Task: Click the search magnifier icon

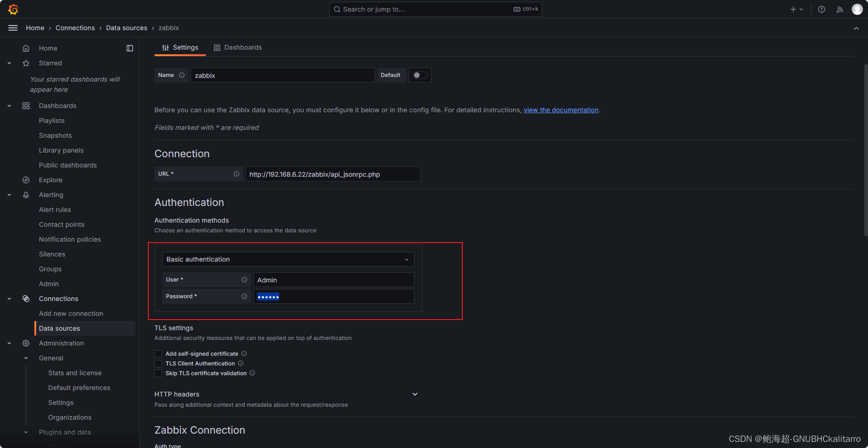Action: point(337,9)
